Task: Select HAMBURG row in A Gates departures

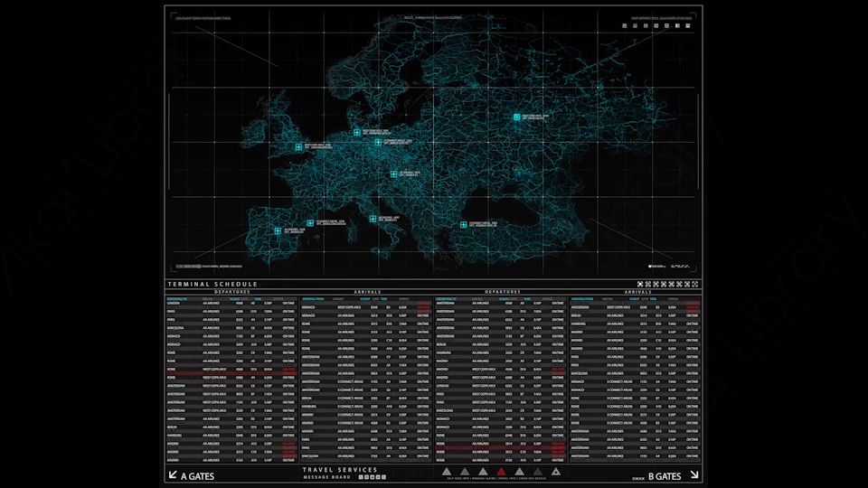Action: point(231,436)
